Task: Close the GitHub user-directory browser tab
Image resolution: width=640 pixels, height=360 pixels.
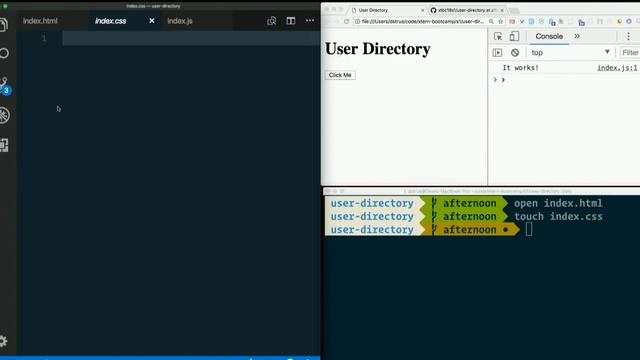Action: [x=502, y=10]
